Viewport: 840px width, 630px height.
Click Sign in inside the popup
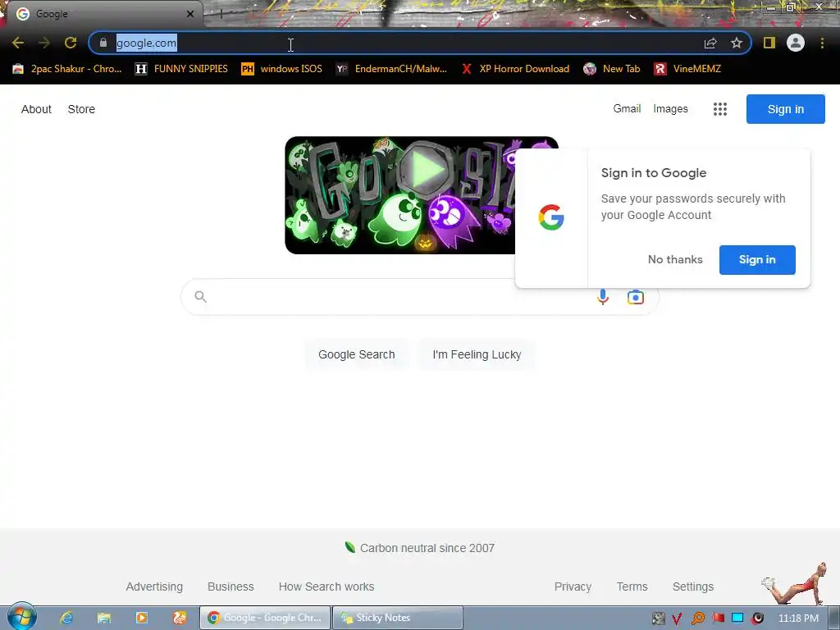click(x=757, y=260)
